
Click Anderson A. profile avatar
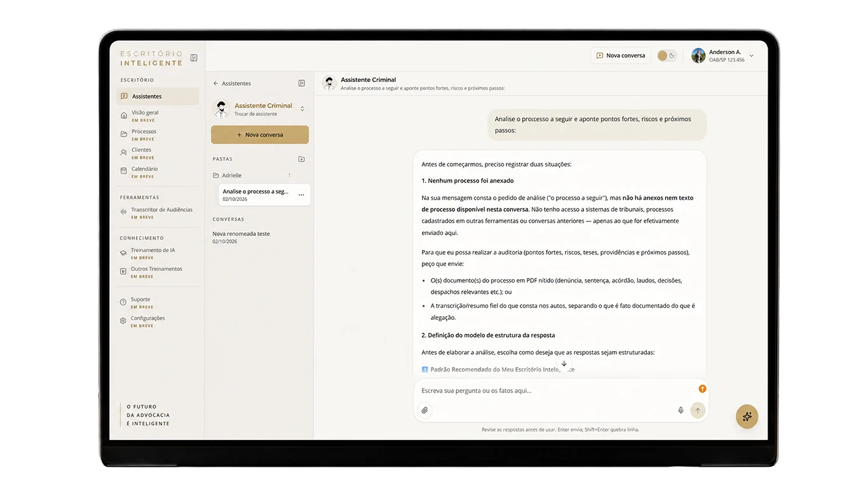coord(698,56)
